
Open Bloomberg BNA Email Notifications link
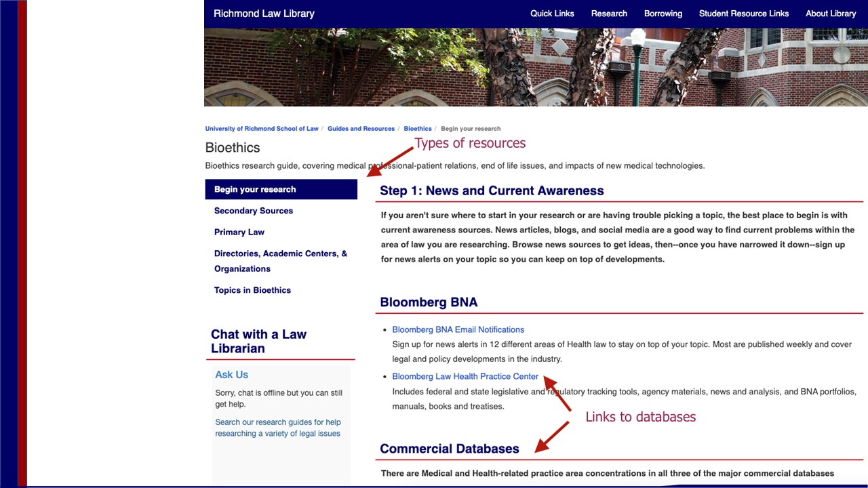coord(458,329)
